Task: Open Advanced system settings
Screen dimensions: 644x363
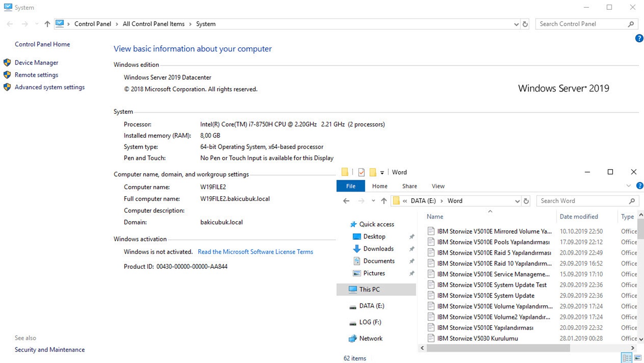Action: pyautogui.click(x=50, y=87)
